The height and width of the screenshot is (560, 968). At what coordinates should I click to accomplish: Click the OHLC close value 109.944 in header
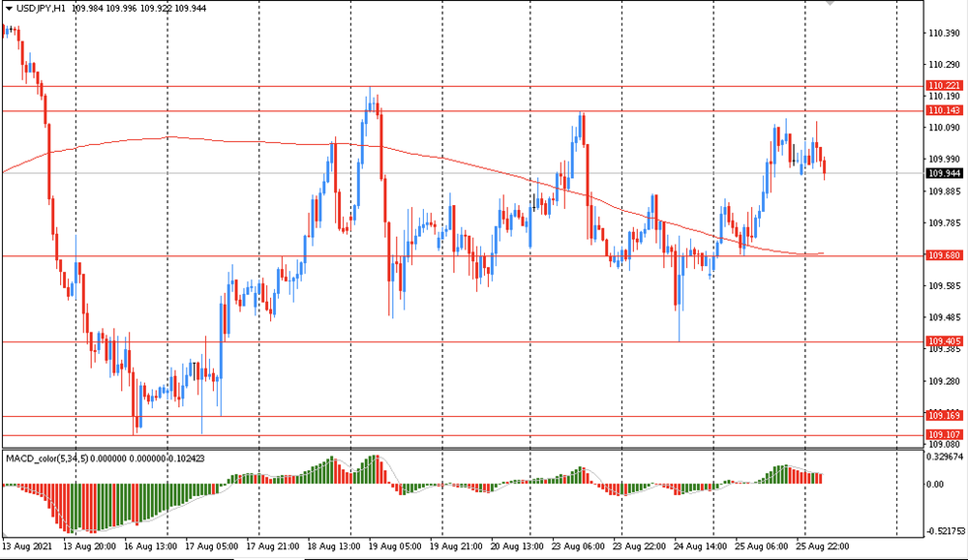(190, 9)
